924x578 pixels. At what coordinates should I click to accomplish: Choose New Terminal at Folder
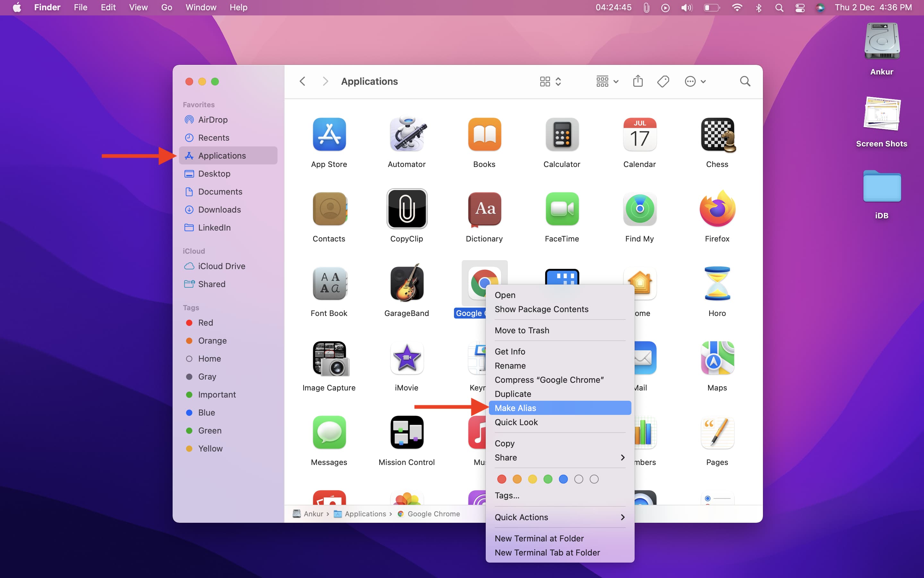tap(560, 538)
